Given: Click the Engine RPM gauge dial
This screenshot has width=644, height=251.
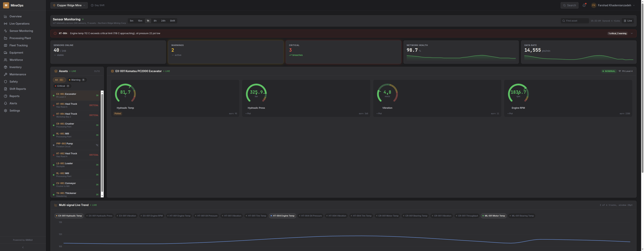Looking at the screenshot, I should tap(518, 93).
